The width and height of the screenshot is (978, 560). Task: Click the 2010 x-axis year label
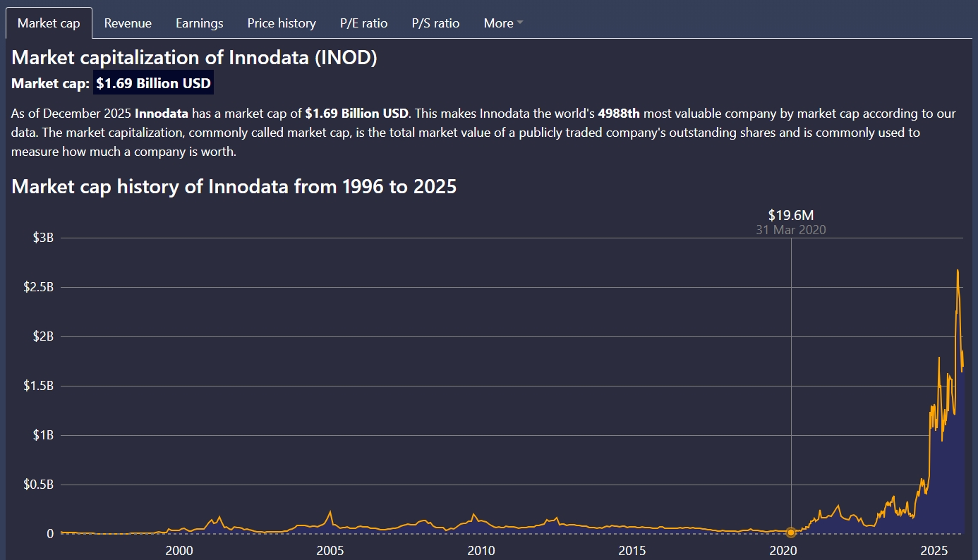click(481, 550)
